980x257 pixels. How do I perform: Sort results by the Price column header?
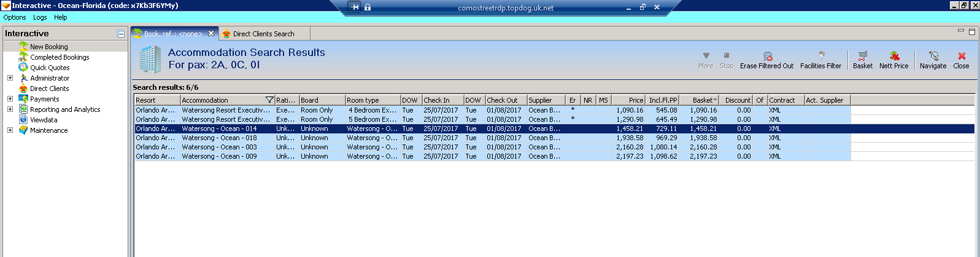628,100
